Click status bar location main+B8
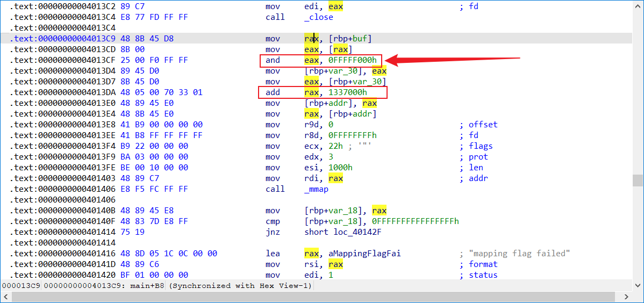This screenshot has width=644, height=303. (x=146, y=285)
